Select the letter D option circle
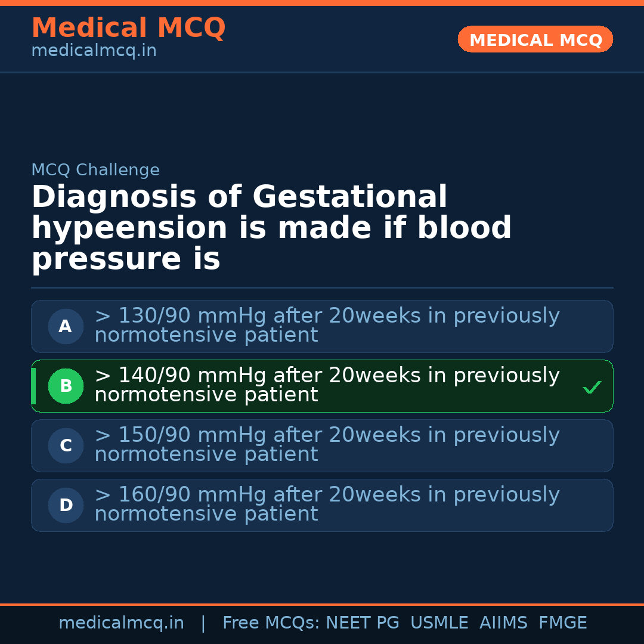 pyautogui.click(x=66, y=506)
